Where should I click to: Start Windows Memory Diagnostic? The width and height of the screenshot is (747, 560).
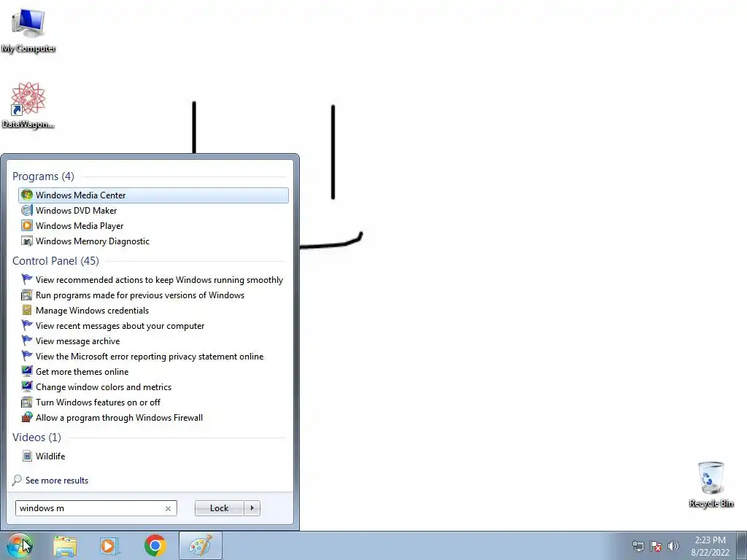(x=153, y=241)
